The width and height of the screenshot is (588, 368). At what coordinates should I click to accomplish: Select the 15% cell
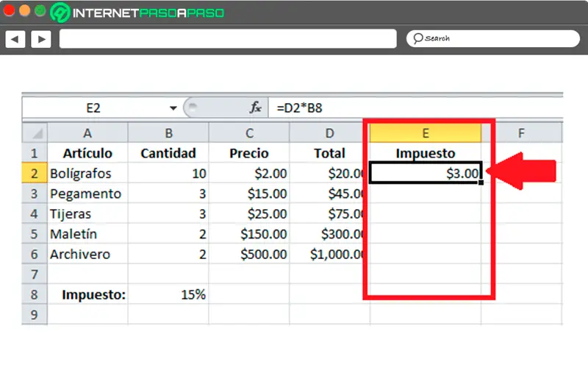(168, 295)
